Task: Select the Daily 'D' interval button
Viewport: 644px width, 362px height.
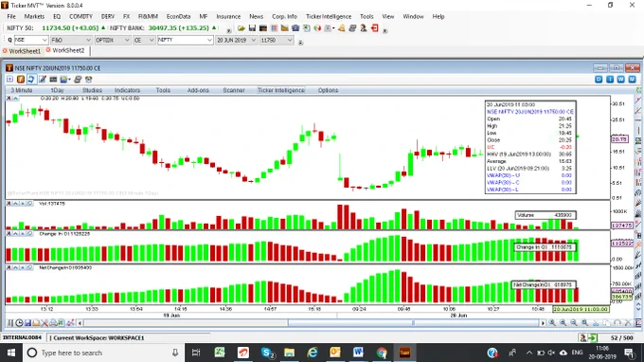Action: coord(599,80)
